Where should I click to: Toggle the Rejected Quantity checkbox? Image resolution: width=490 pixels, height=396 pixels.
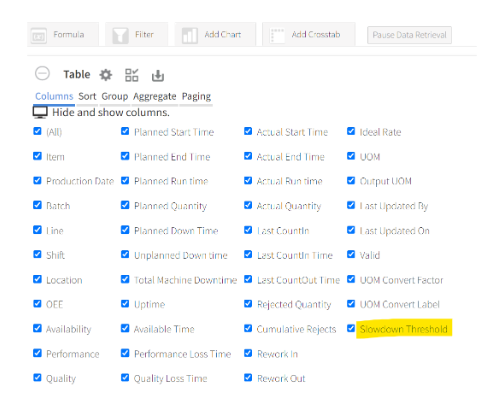(248, 304)
